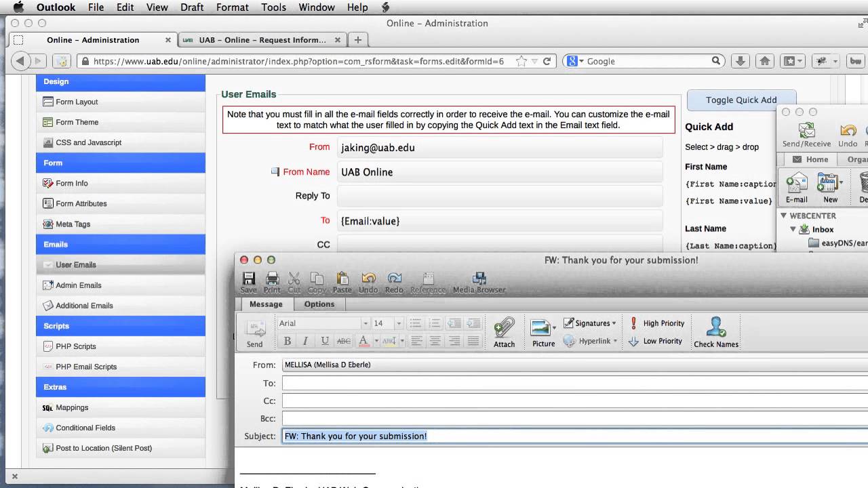Bookmark this page with star icon
This screenshot has height=488, width=868.
pyautogui.click(x=521, y=61)
